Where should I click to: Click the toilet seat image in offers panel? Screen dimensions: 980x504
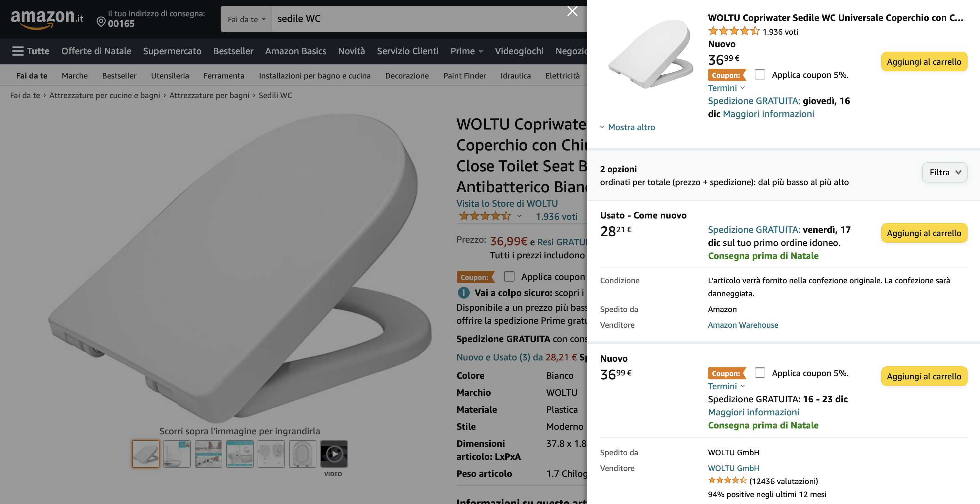click(x=651, y=54)
